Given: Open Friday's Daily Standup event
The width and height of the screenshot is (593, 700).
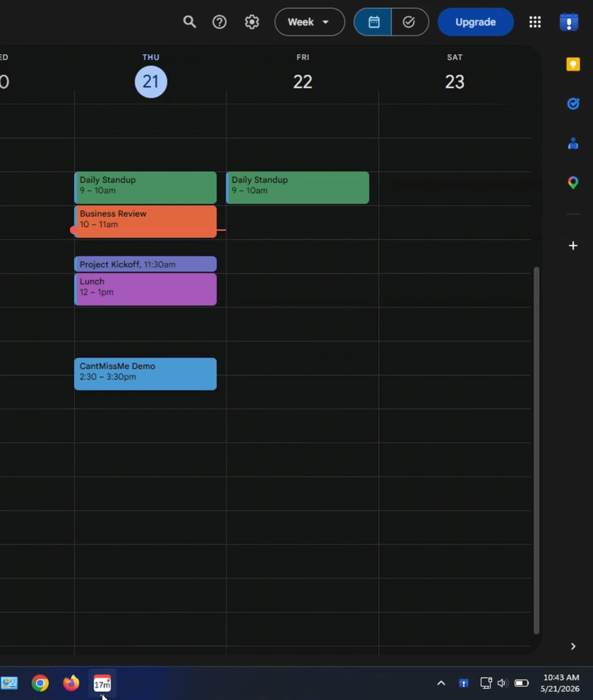Looking at the screenshot, I should click(x=298, y=187).
